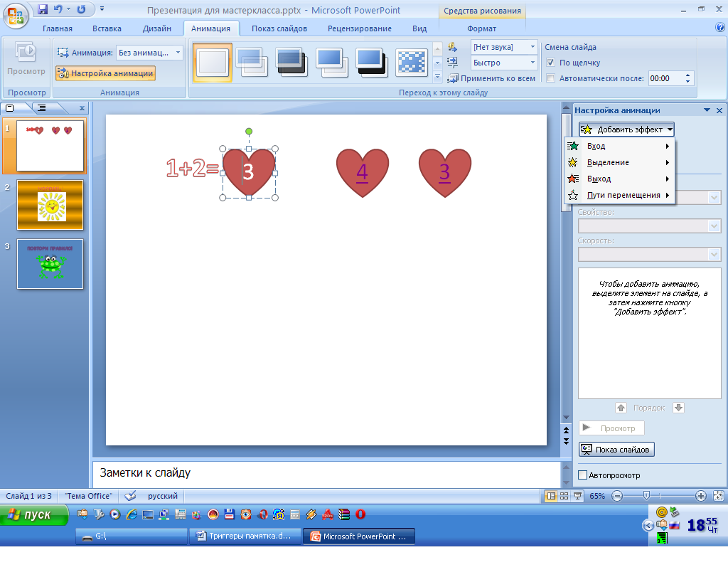Select slide 2 sun thumbnail
Screen dimensions: 728x577
50,205
